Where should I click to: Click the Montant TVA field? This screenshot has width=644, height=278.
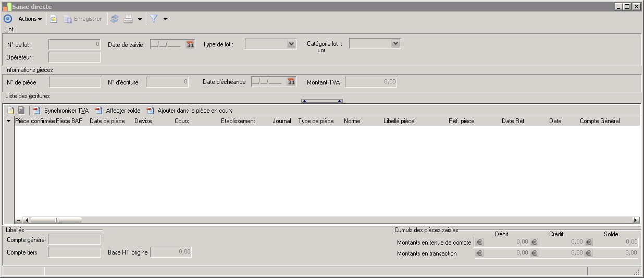371,82
